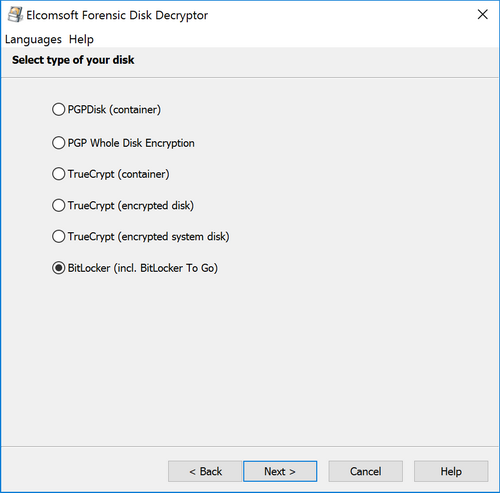The width and height of the screenshot is (500, 493).
Task: Click the Elcomsoft Forensic Disk Decryptor title
Action: [117, 15]
